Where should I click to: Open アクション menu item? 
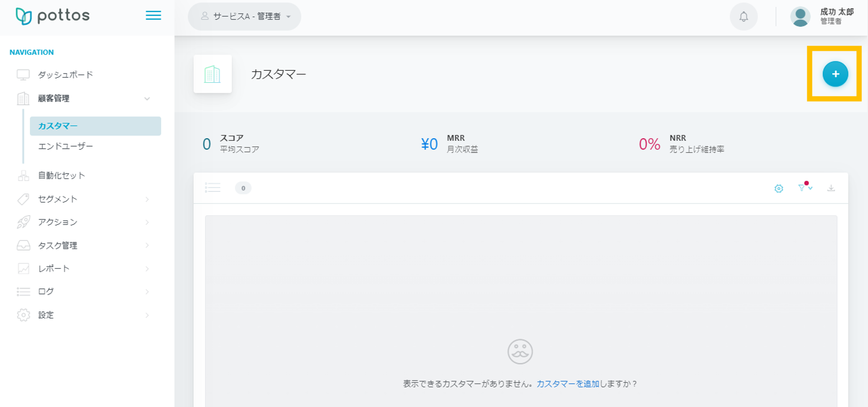coord(57,222)
